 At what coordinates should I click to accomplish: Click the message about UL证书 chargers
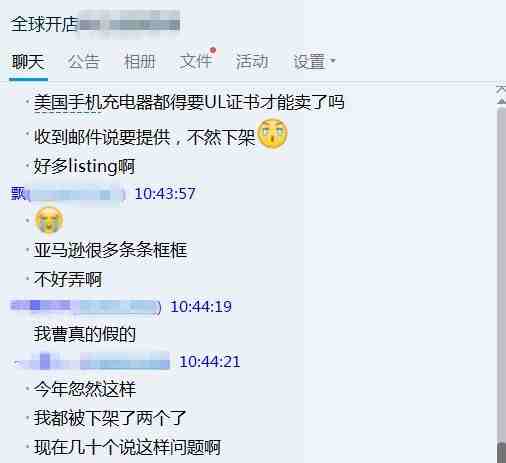point(189,102)
